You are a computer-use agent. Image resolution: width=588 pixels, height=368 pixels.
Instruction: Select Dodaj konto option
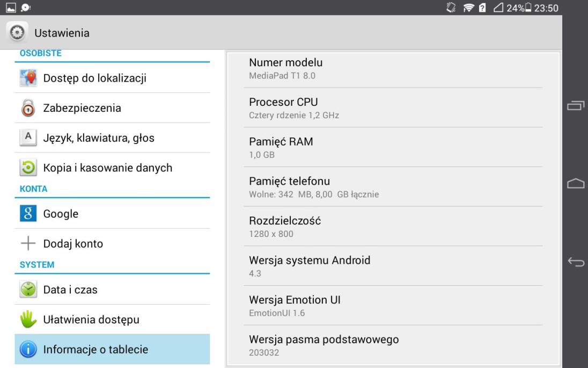click(112, 243)
